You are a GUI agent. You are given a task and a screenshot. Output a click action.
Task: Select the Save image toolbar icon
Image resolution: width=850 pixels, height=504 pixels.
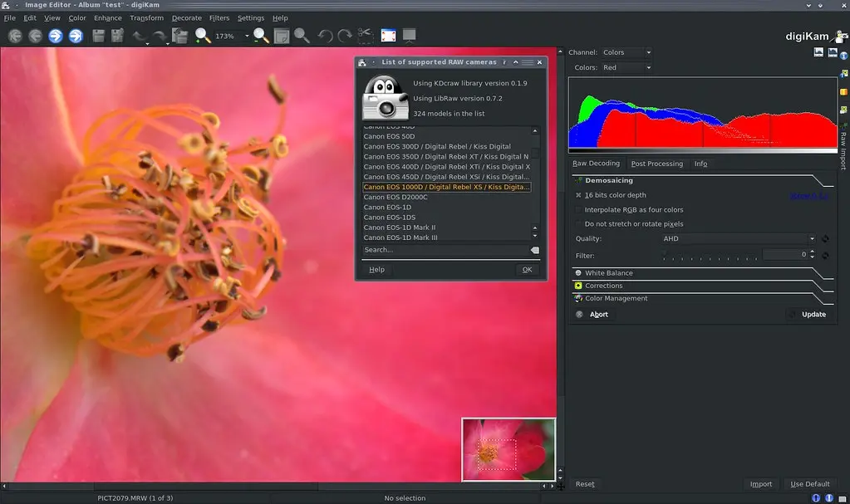pyautogui.click(x=96, y=35)
